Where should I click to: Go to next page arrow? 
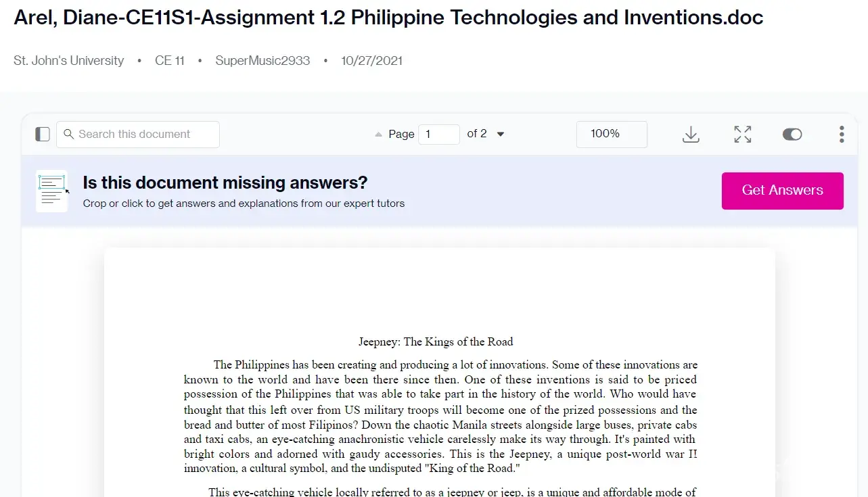(501, 134)
